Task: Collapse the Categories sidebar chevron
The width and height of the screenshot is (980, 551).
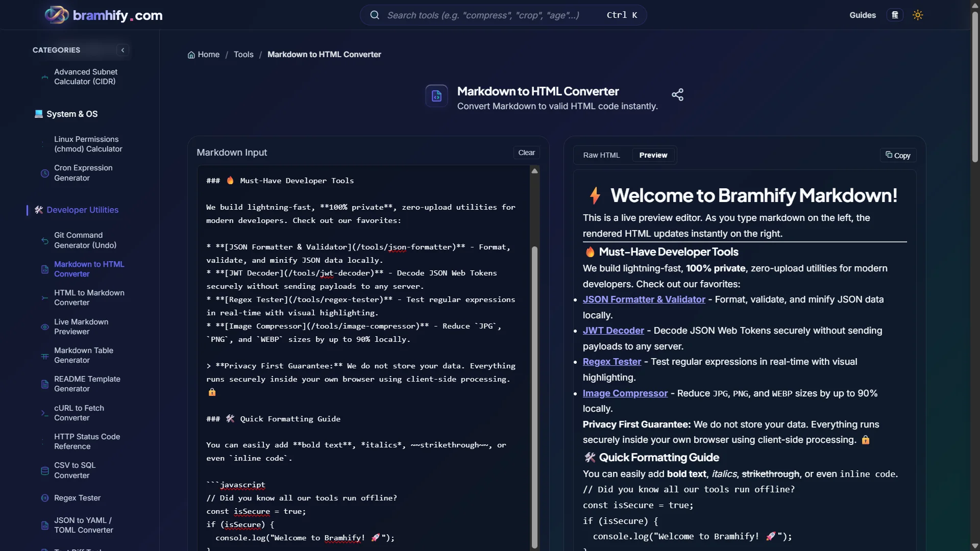Action: pyautogui.click(x=122, y=50)
